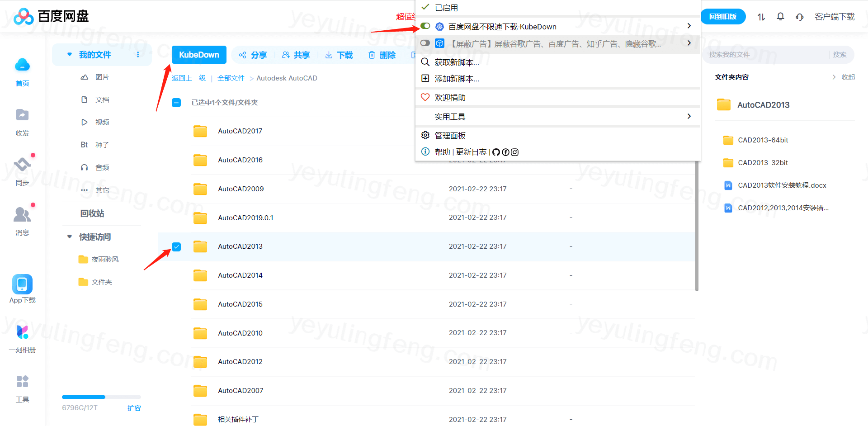Open the 同步 sync icon

(x=22, y=164)
